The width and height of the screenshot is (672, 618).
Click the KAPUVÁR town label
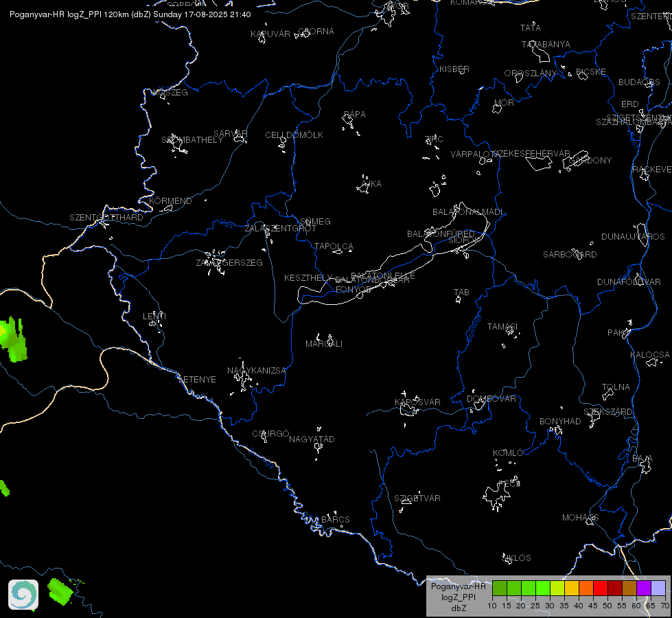tap(270, 34)
